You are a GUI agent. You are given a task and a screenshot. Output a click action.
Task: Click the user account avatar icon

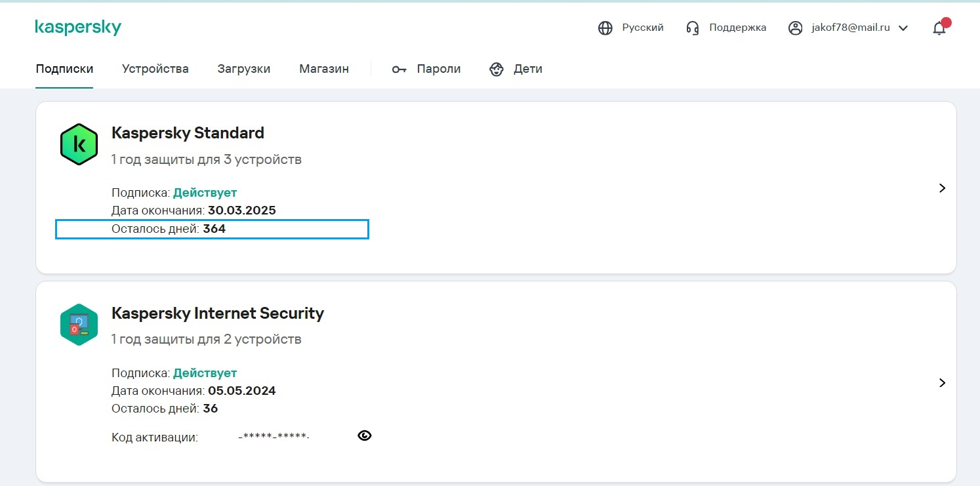point(796,28)
